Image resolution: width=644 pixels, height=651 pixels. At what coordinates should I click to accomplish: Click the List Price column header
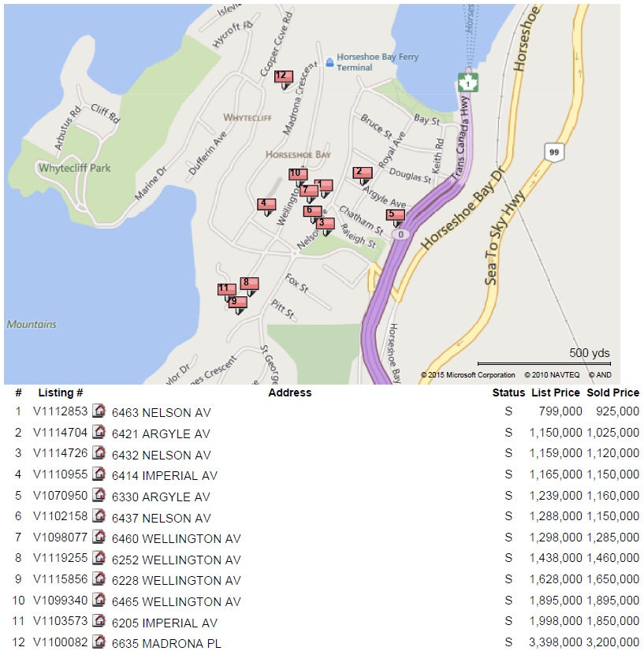coord(555,392)
